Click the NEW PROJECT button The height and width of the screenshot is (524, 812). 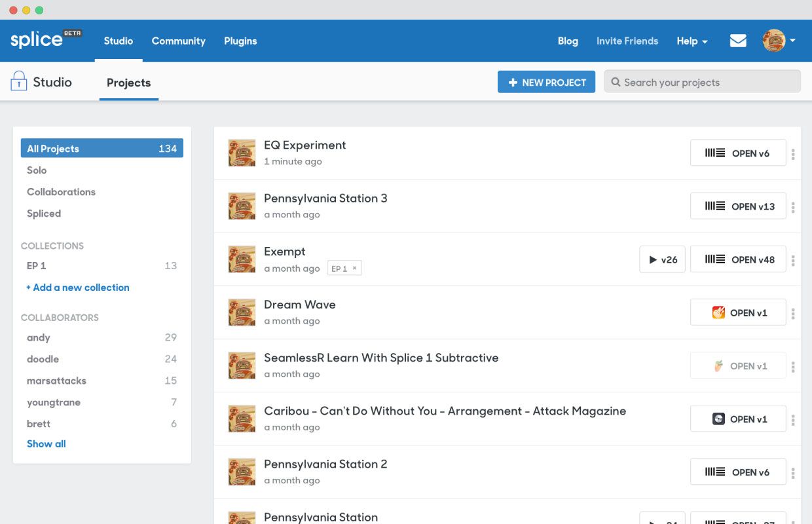[546, 82]
